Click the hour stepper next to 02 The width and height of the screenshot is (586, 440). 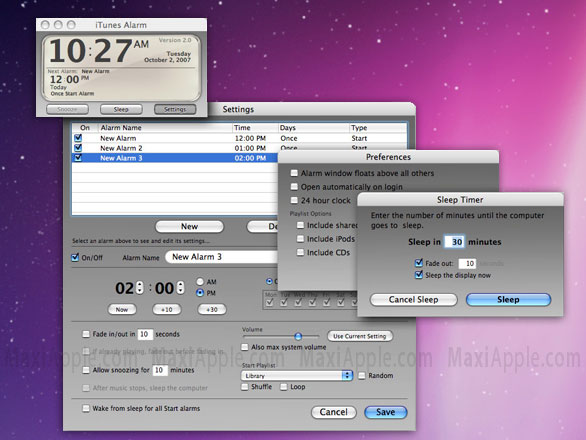(140, 288)
